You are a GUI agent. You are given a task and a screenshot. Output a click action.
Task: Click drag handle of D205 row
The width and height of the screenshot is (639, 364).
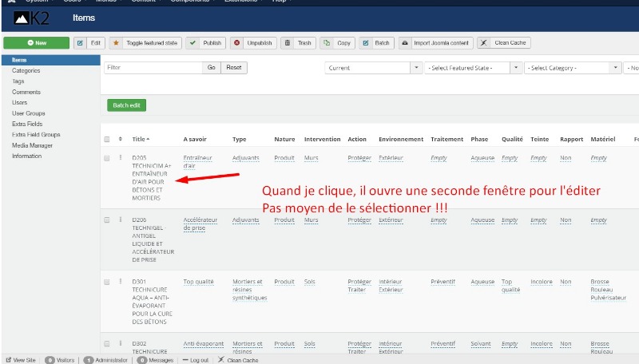coord(121,157)
